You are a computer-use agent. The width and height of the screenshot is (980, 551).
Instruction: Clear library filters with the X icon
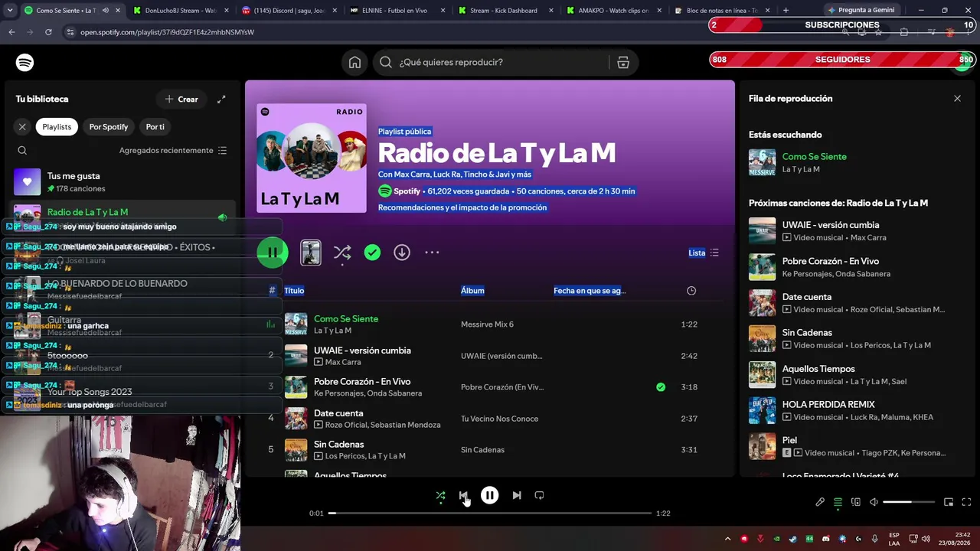click(x=22, y=127)
